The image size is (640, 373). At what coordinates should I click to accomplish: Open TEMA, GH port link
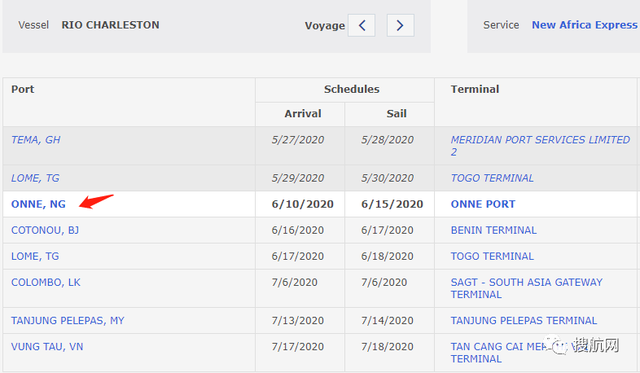coord(36,140)
